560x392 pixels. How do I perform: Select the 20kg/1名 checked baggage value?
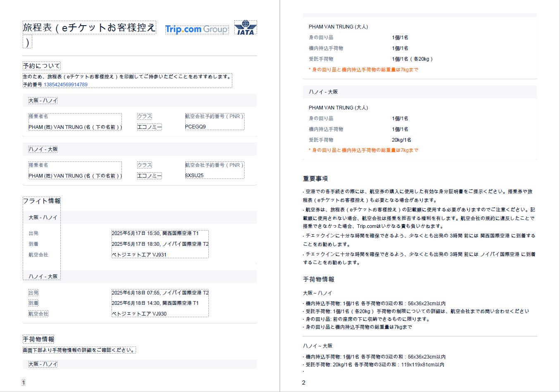click(401, 140)
